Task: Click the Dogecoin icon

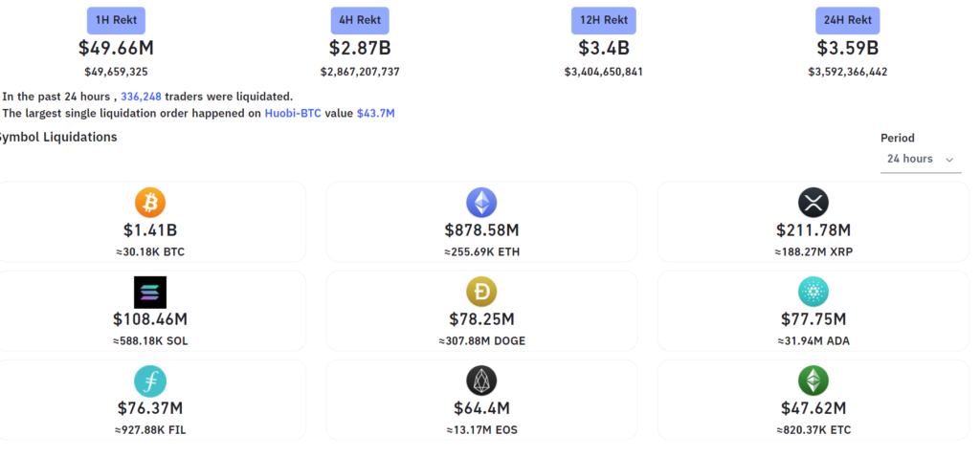Action: click(481, 292)
